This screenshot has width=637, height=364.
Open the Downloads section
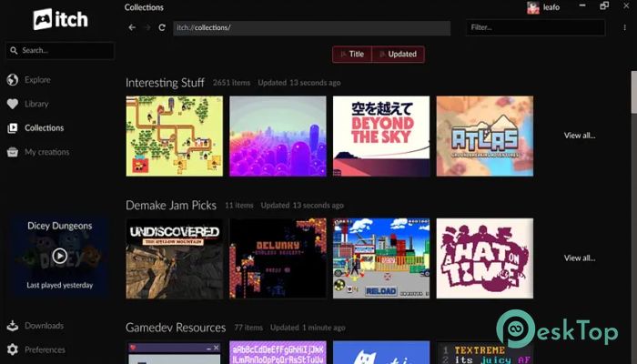pyautogui.click(x=44, y=326)
